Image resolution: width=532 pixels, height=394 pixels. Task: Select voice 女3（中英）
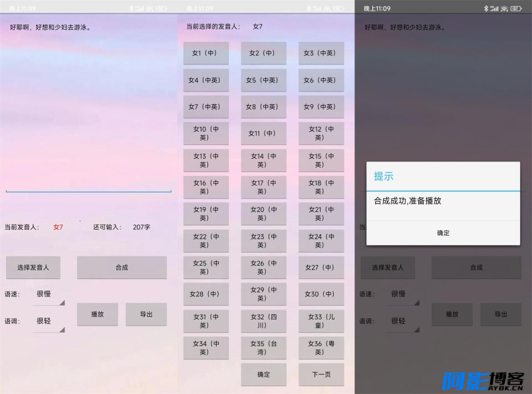click(x=321, y=53)
